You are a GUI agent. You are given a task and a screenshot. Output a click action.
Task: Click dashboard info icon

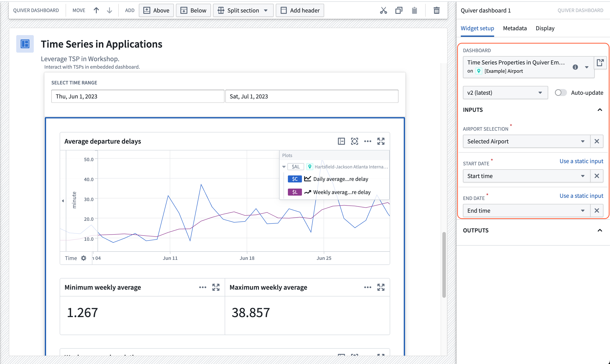[x=575, y=67]
